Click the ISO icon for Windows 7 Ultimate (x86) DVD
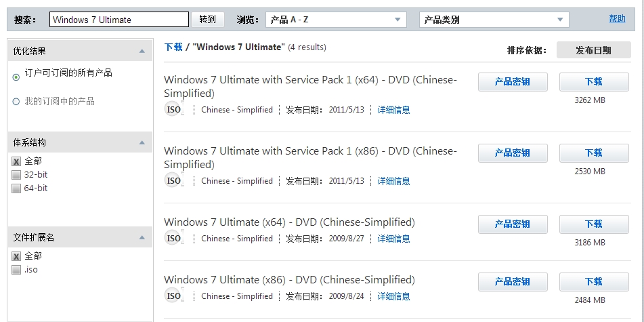The width and height of the screenshot is (644, 322). [173, 296]
